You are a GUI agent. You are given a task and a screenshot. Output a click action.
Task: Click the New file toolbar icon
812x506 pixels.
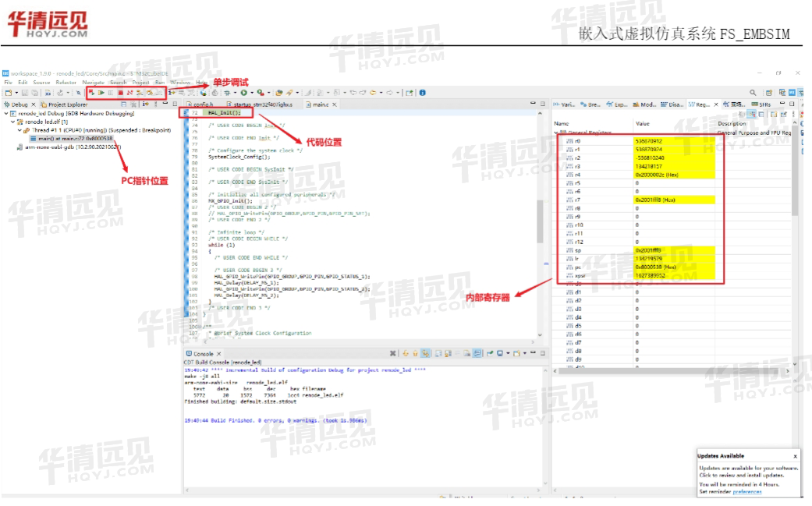pos(9,92)
